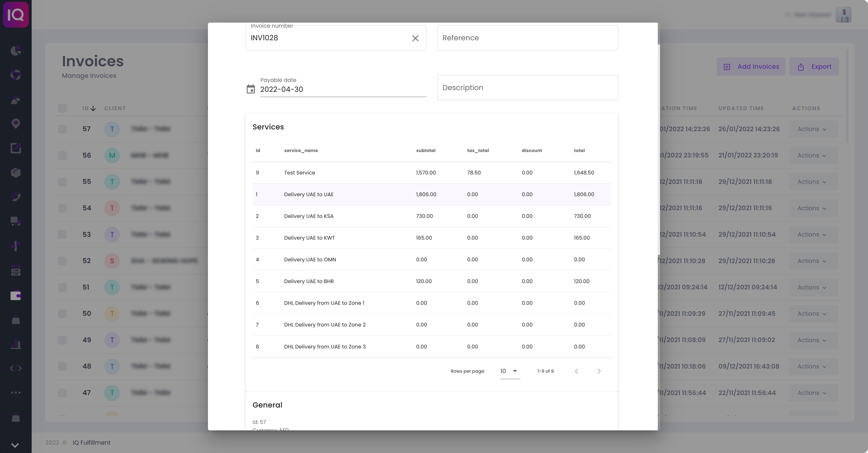Screen dimensions: 868x453
Task: Sort by the service_name column header
Action: tap(301, 150)
